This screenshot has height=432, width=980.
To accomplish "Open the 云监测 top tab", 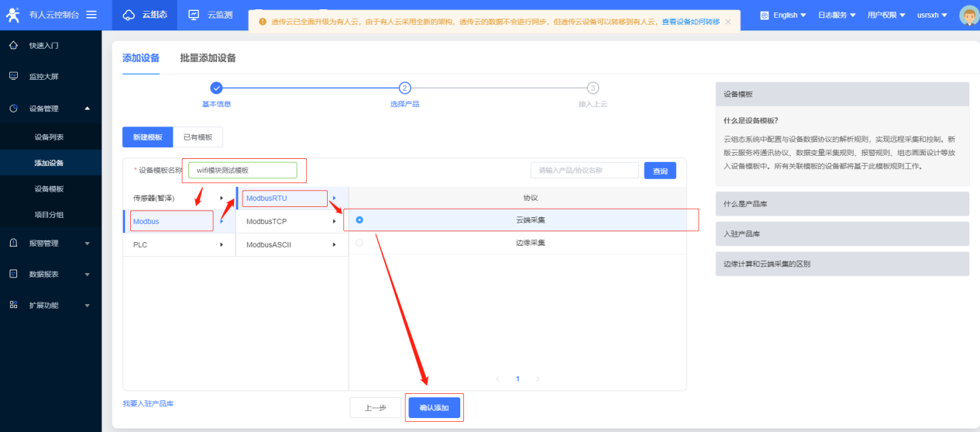I will (211, 15).
